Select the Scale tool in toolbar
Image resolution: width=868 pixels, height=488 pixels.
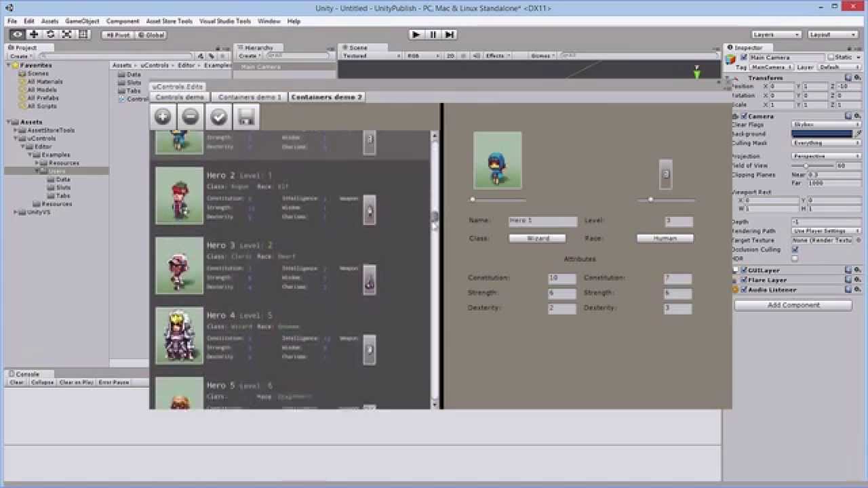click(66, 35)
